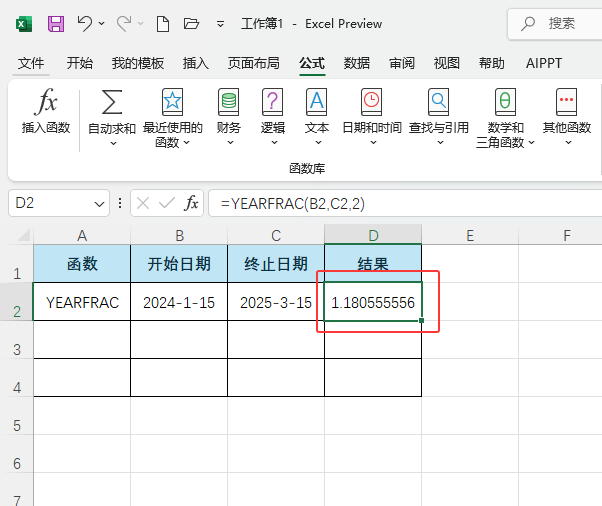The width and height of the screenshot is (602, 506).
Task: Select cell D2 showing 1.180555556
Action: 373,302
